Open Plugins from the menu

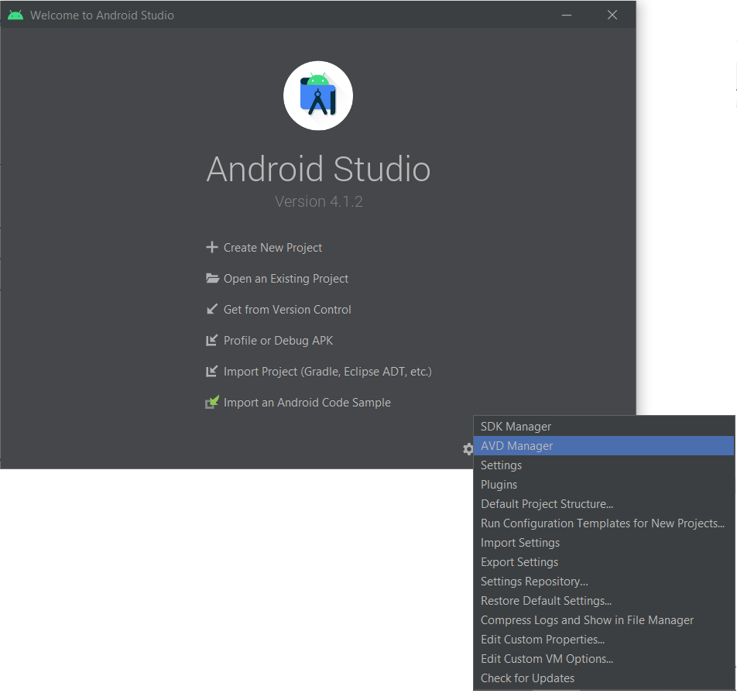tap(604, 484)
